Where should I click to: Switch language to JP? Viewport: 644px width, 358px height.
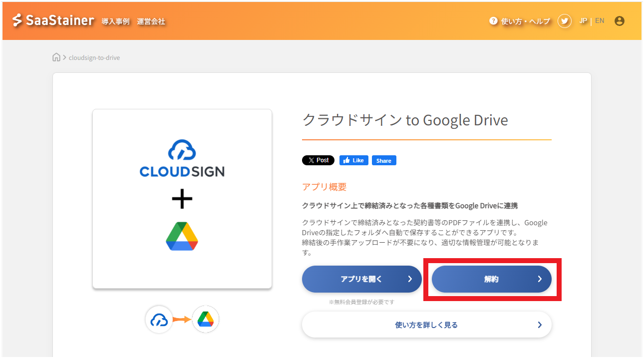click(583, 21)
